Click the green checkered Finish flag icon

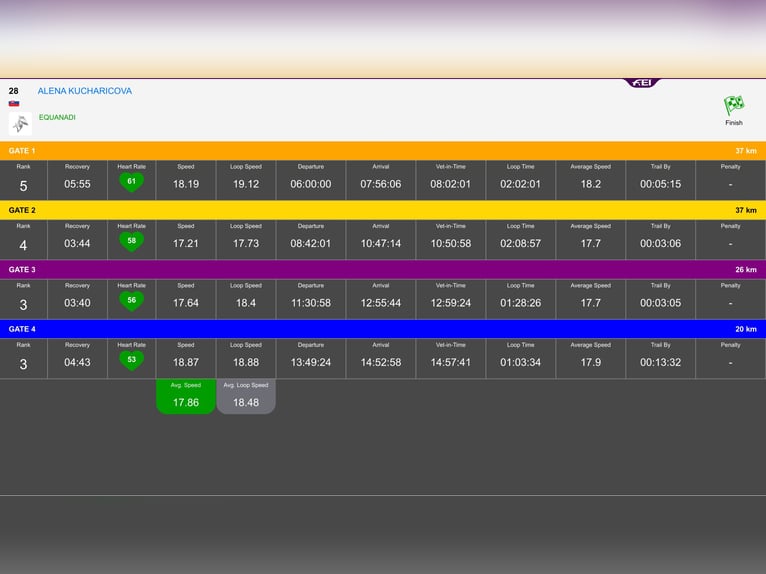pyautogui.click(x=734, y=106)
